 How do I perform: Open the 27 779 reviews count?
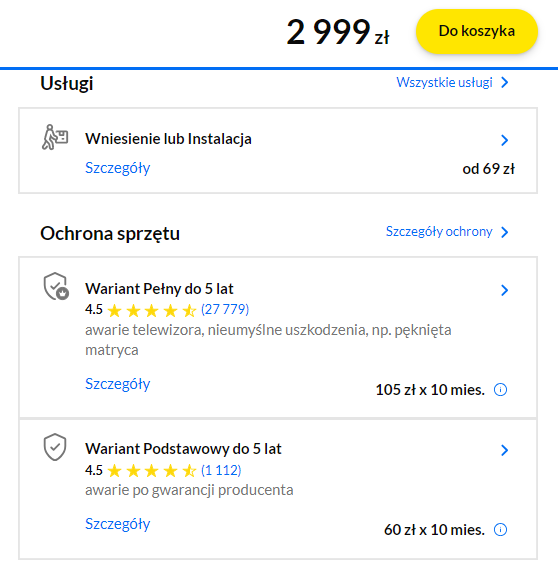coord(225,309)
